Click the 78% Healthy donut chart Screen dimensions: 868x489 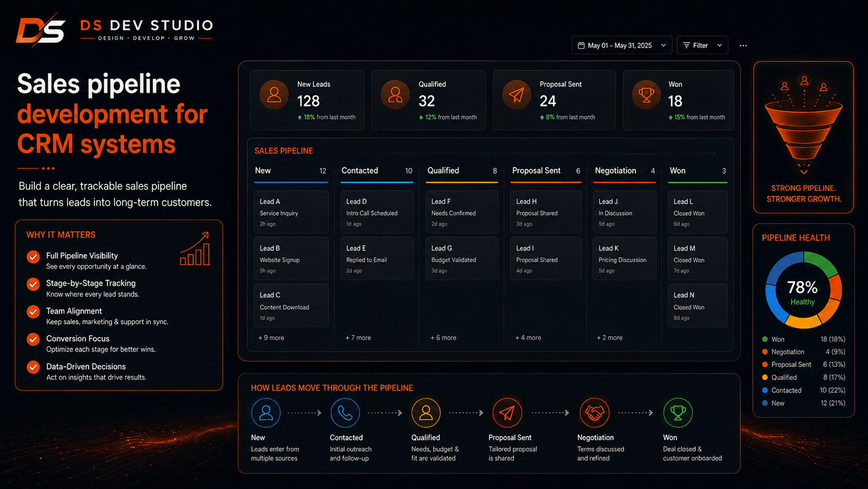(803, 290)
